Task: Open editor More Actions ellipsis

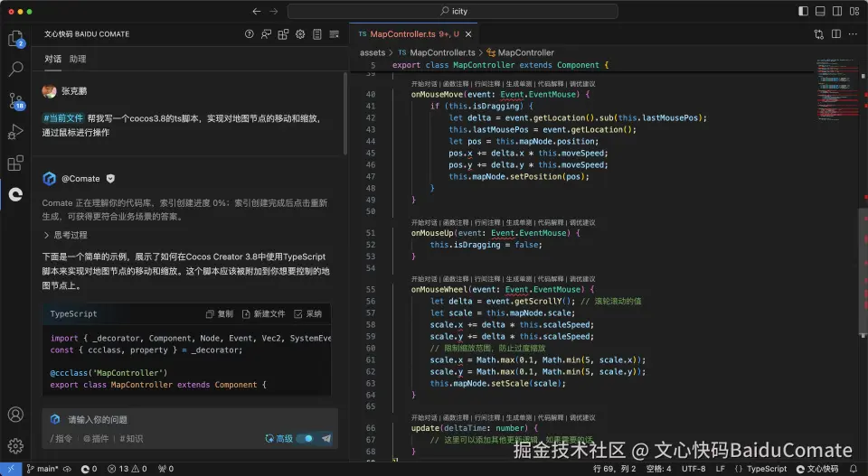Action: (853, 34)
